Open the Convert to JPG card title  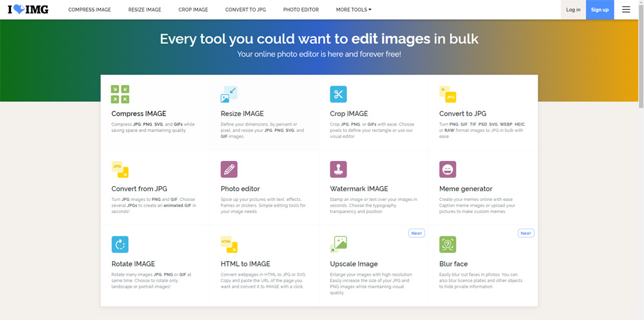(x=462, y=114)
